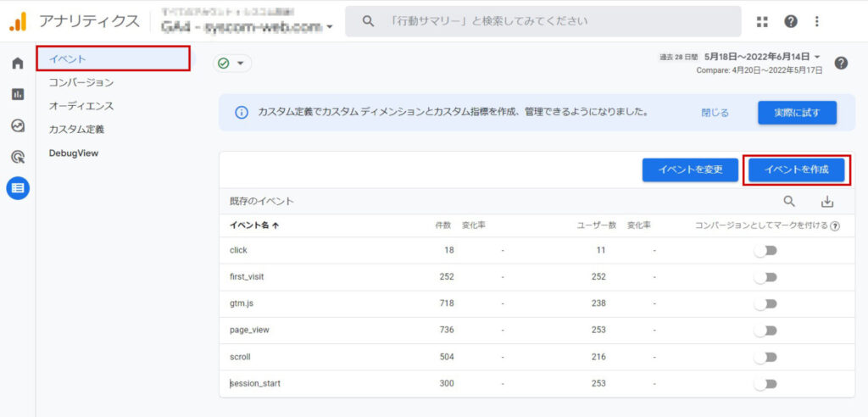868x417 pixels.
Task: Click user count 238 in gtm.js row
Action: click(598, 303)
